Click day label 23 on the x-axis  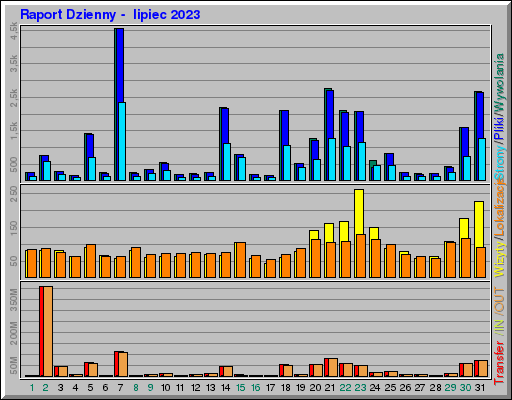(360, 388)
